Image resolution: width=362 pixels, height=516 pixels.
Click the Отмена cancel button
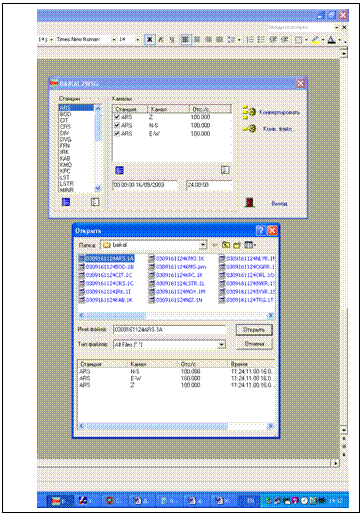(254, 344)
